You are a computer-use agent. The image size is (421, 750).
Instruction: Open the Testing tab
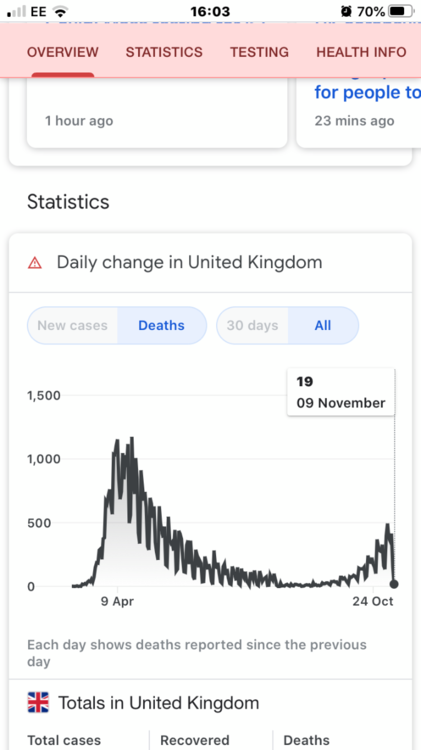pyautogui.click(x=259, y=52)
